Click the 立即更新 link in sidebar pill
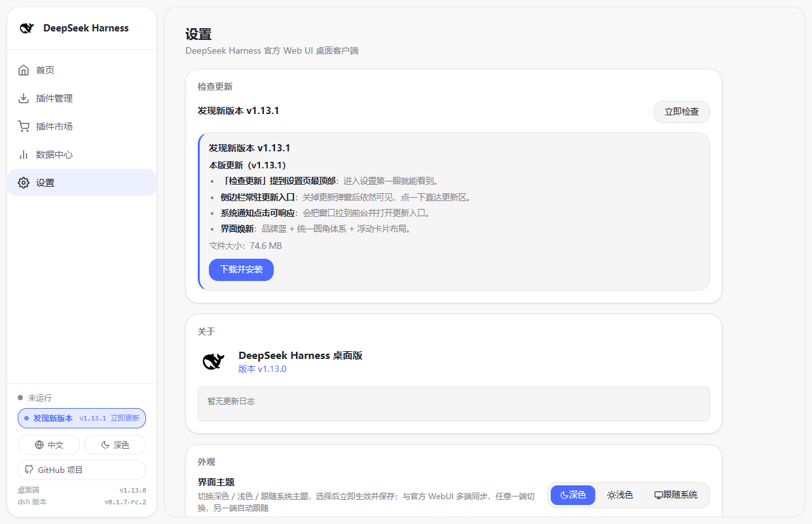This screenshot has width=812, height=524. pos(125,418)
